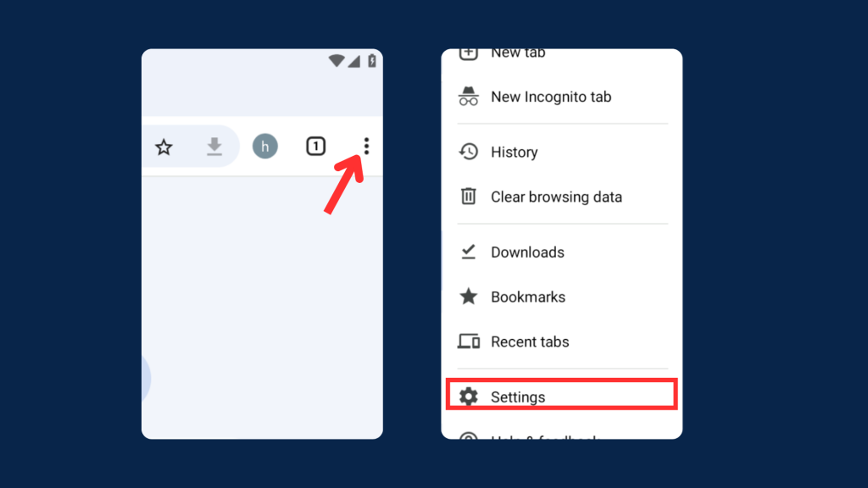Select the New tab menu item
This screenshot has width=868, height=488.
coord(518,54)
